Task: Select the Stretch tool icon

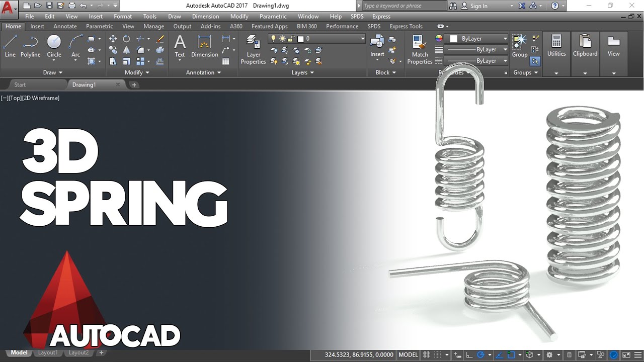Action: (x=113, y=61)
